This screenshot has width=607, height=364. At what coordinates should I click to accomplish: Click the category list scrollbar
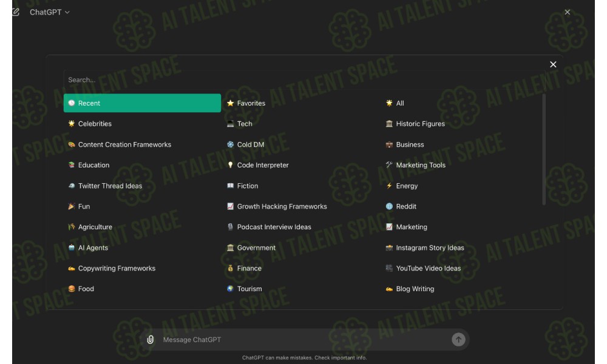544,149
